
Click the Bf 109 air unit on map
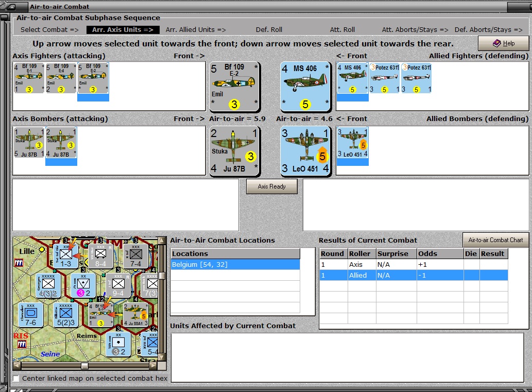coord(101,315)
